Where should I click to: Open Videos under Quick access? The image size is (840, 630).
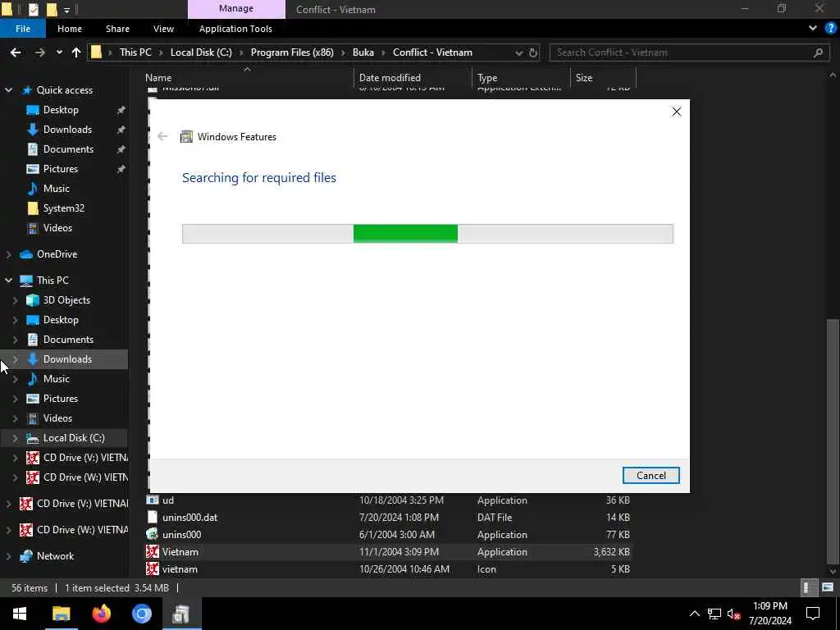[x=57, y=228]
